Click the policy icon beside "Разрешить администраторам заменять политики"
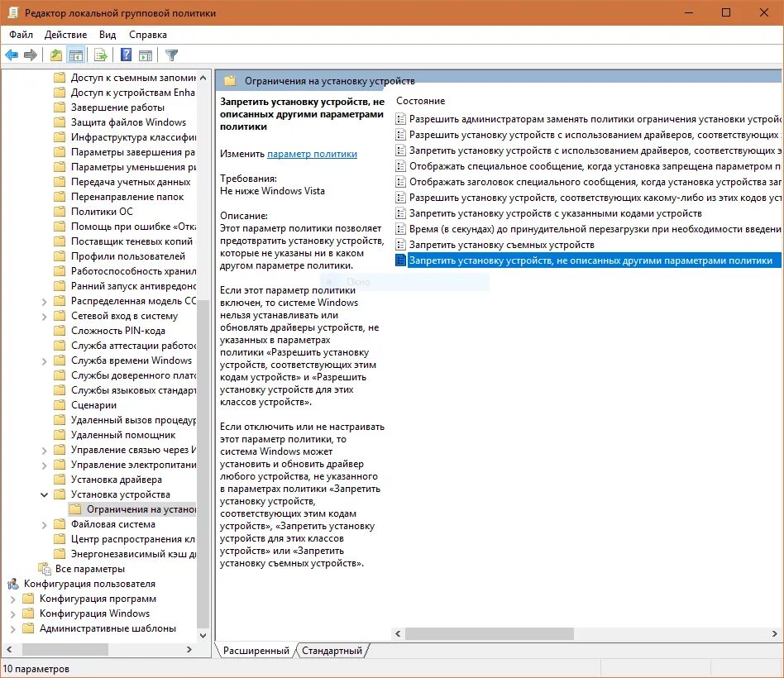 click(400, 119)
